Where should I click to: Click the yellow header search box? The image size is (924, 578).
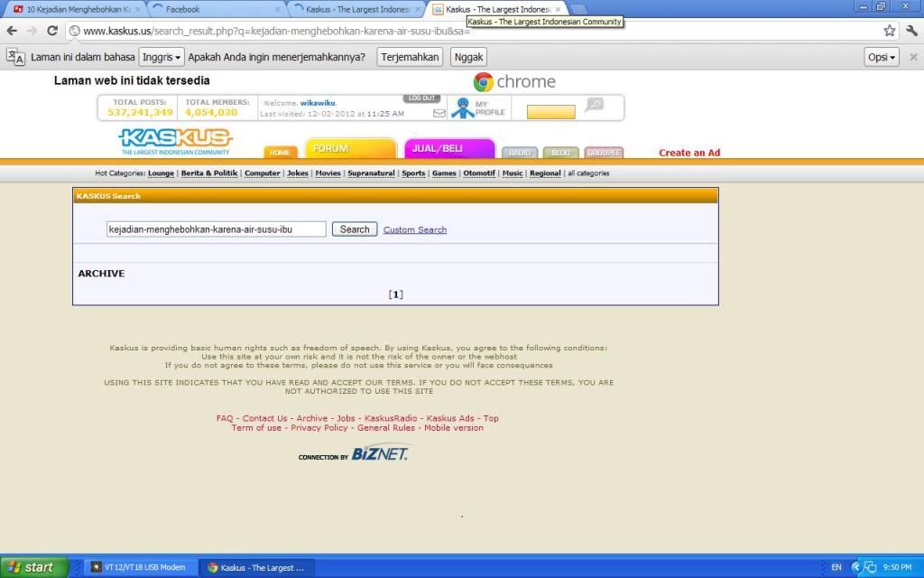pos(551,112)
